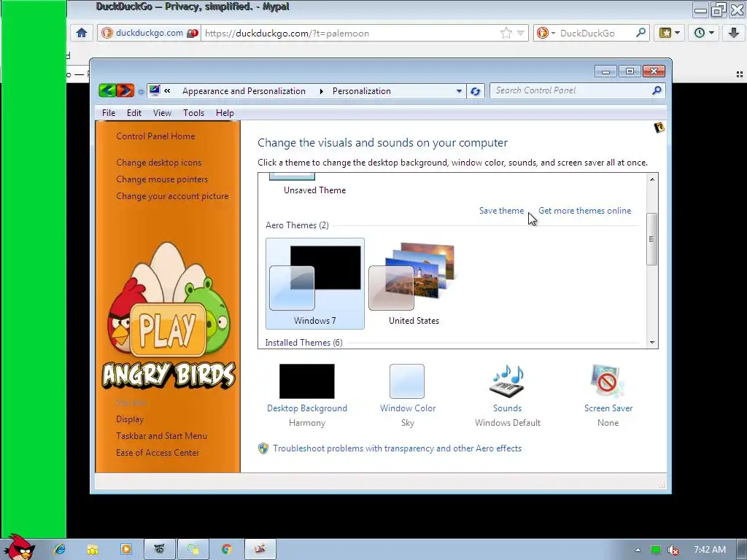Open the media player taskbar icon
The image size is (747, 560).
(x=125, y=549)
